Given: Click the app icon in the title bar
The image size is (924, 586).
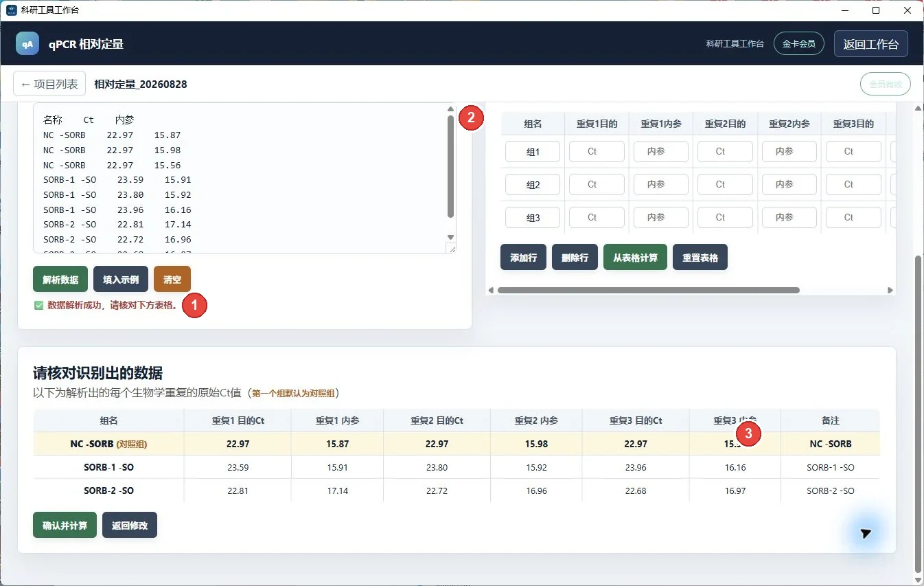Looking at the screenshot, I should point(11,10).
